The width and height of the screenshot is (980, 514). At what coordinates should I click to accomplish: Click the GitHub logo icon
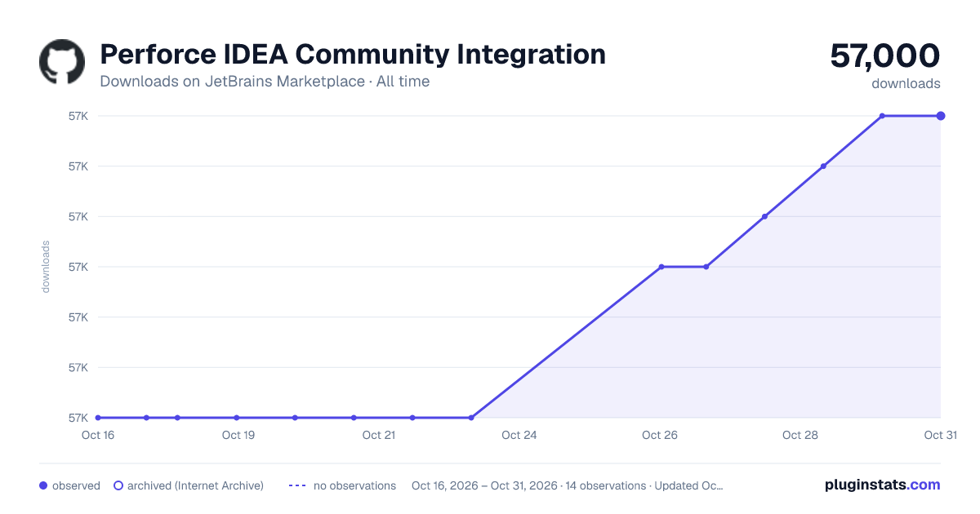(x=62, y=62)
